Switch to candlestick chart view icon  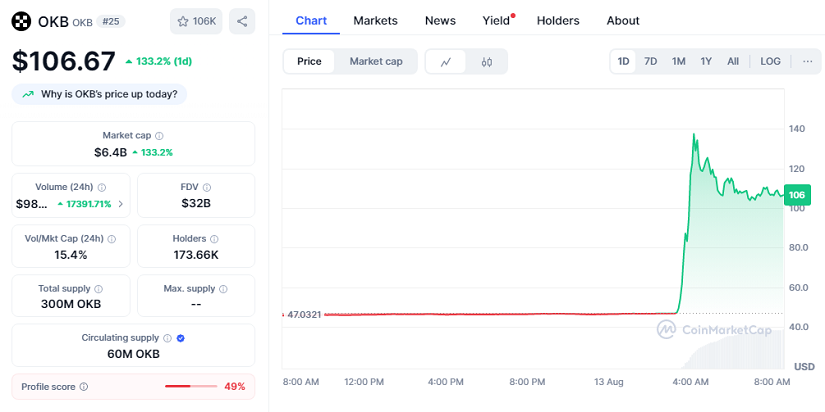(487, 62)
